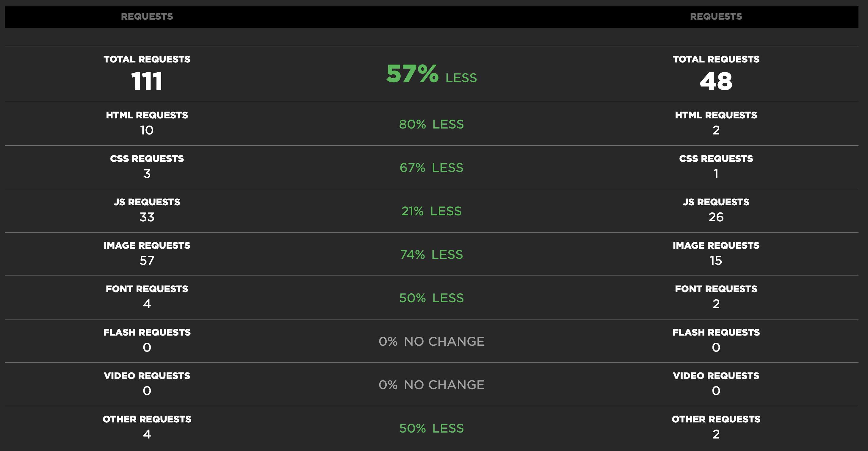
Task: Click 0% NO CHANGE in Flash Requests row
Action: (x=431, y=342)
